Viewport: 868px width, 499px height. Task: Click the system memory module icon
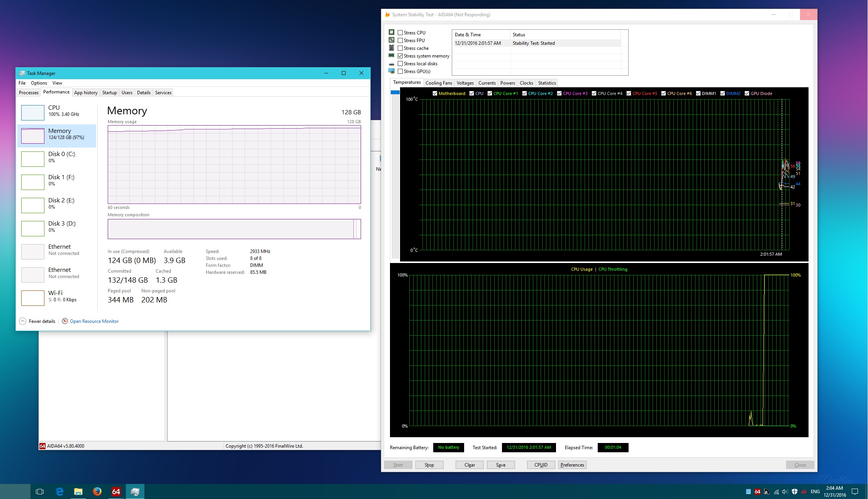(x=392, y=56)
